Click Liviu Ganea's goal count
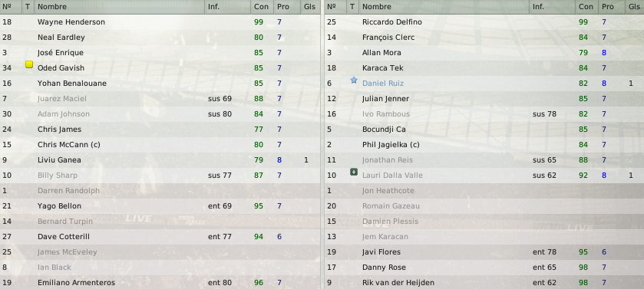644x289 pixels. click(x=306, y=160)
